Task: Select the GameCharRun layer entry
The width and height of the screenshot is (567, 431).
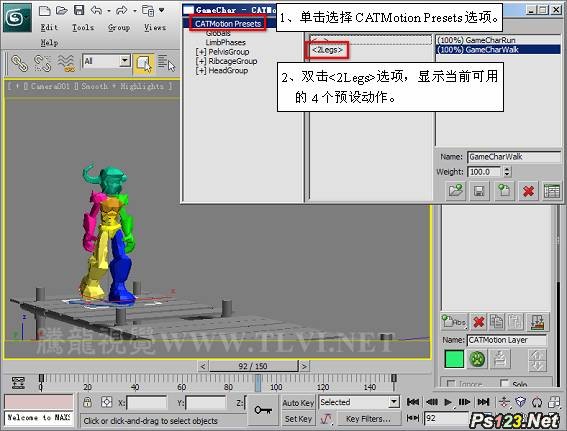Action: tap(498, 40)
